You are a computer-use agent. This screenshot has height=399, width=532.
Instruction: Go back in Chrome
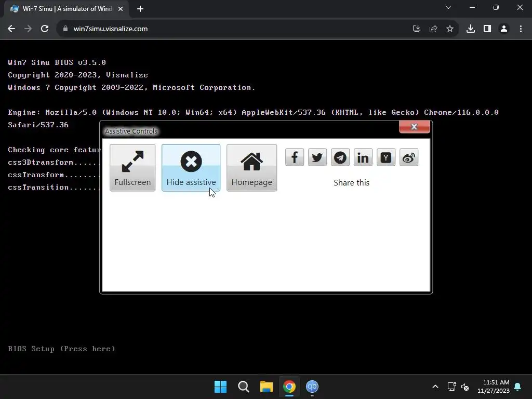click(11, 29)
